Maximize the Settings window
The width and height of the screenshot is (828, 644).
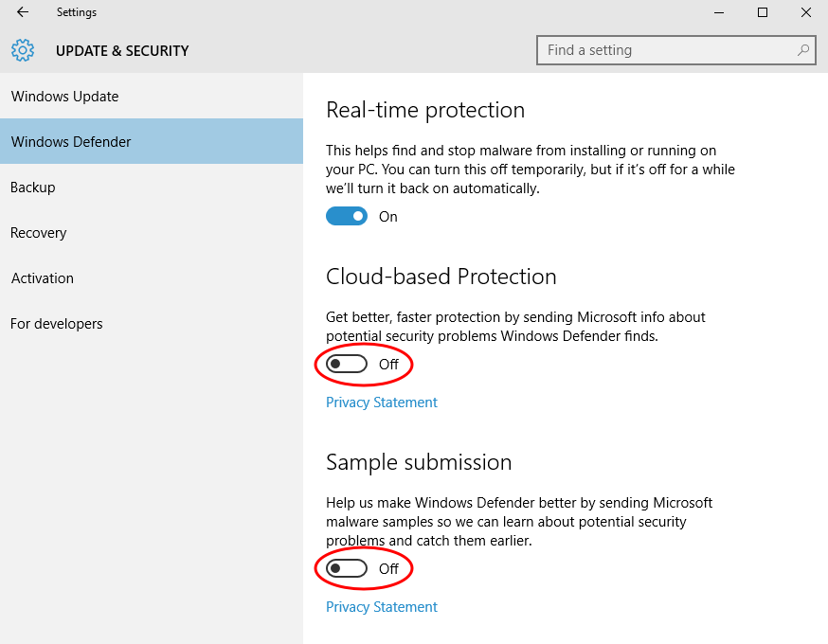[x=763, y=12]
